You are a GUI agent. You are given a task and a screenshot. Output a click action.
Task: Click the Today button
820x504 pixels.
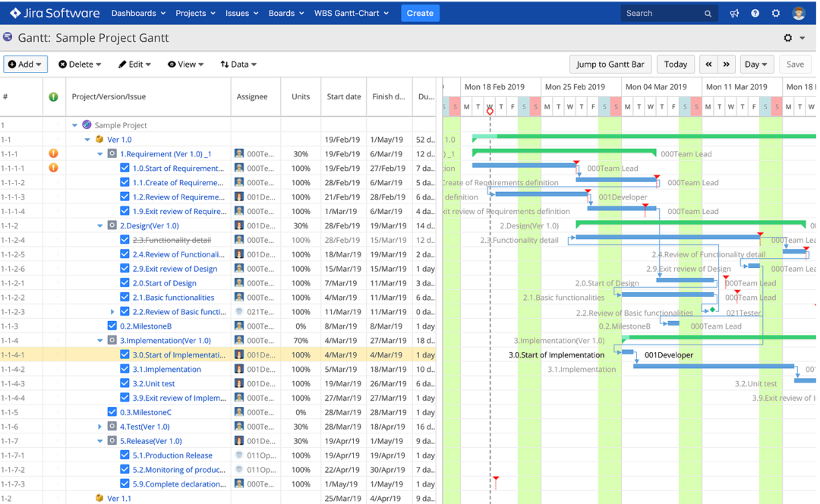[675, 64]
